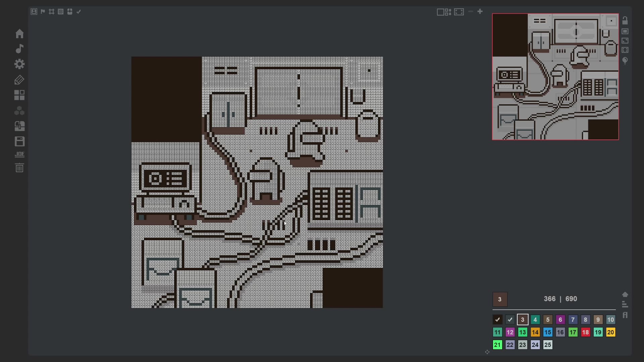This screenshot has height=362, width=644.
Task: Toggle the hatched pattern display icon
Action: 60,12
